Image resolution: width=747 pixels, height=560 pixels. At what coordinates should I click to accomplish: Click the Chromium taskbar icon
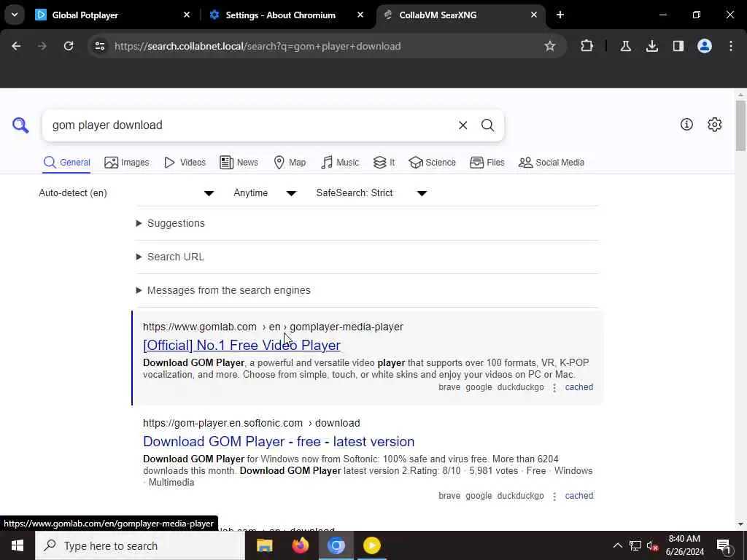[x=336, y=545]
